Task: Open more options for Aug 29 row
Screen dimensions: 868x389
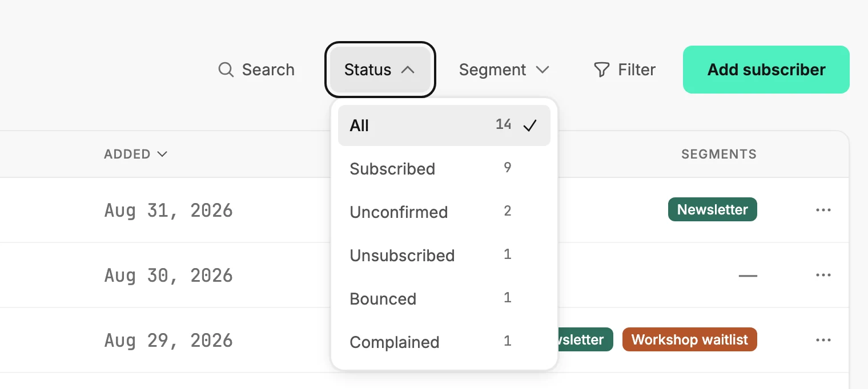Action: click(x=823, y=340)
